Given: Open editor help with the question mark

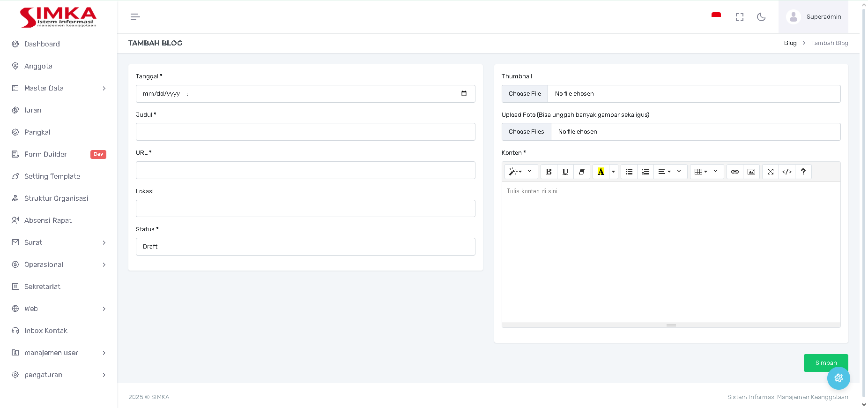Looking at the screenshot, I should click(x=803, y=172).
